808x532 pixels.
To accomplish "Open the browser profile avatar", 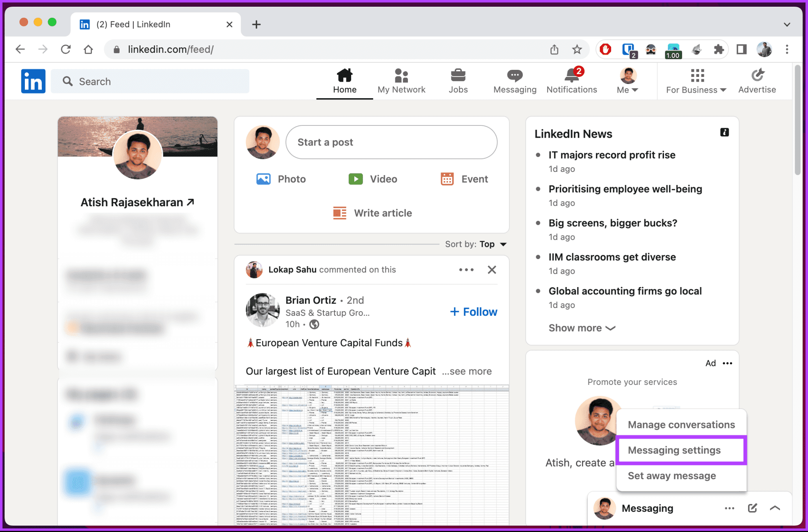I will click(x=764, y=49).
